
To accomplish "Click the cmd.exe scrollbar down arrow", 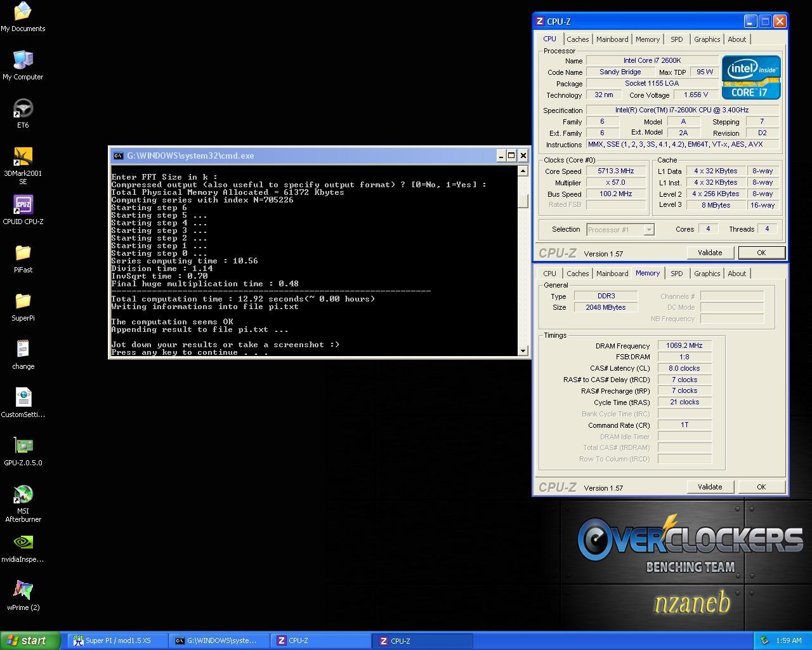I will coord(523,350).
